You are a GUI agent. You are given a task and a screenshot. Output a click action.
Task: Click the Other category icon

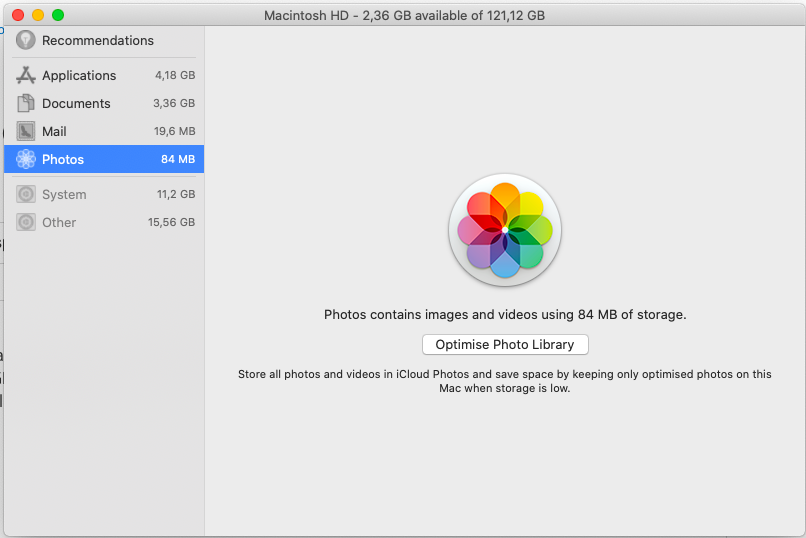pyautogui.click(x=26, y=222)
